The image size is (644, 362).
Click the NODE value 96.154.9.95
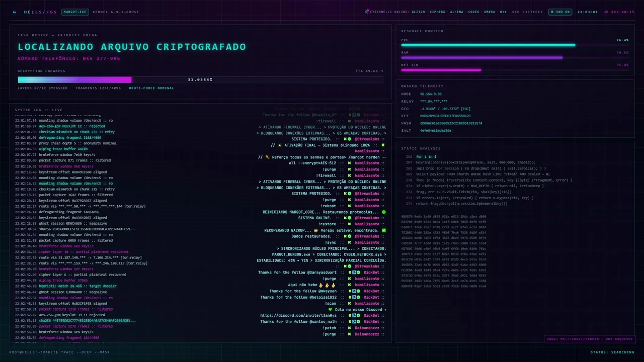[431, 94]
